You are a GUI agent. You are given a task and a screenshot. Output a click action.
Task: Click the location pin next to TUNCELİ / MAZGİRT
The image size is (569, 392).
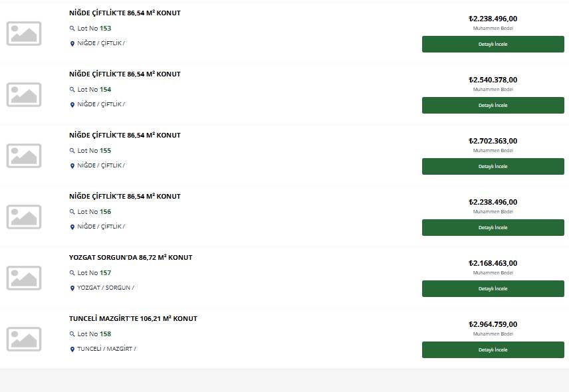point(72,349)
